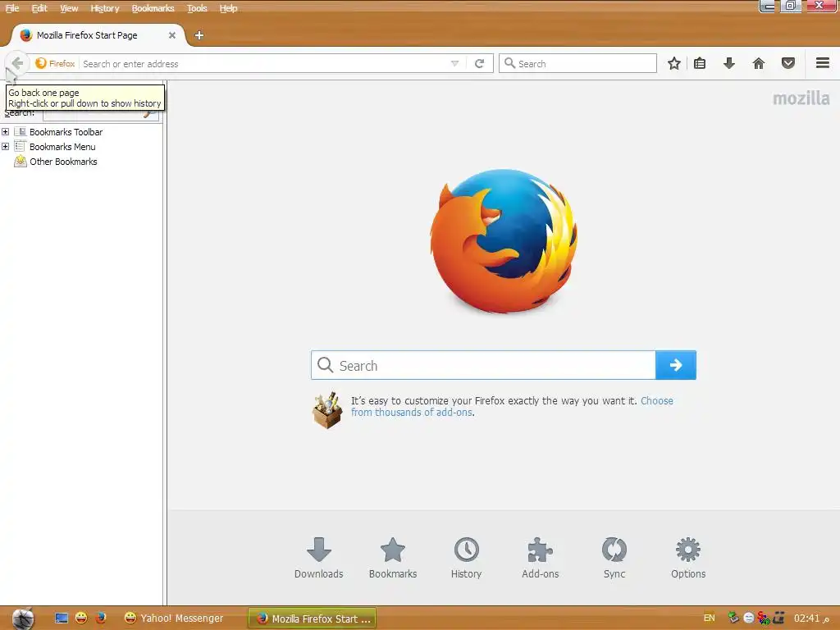The width and height of the screenshot is (840, 630).
Task: Open the Help menu
Action: [x=228, y=8]
